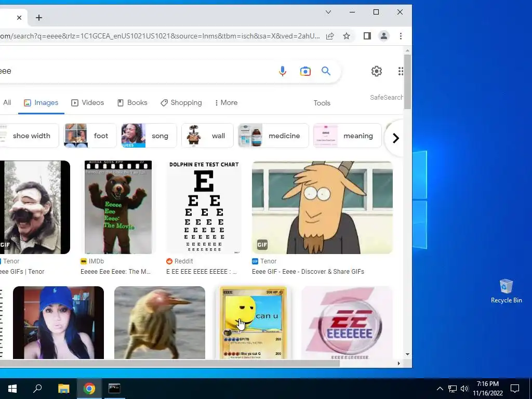Select the Recycle Bin desktop icon
The height and width of the screenshot is (399, 532).
tap(506, 291)
